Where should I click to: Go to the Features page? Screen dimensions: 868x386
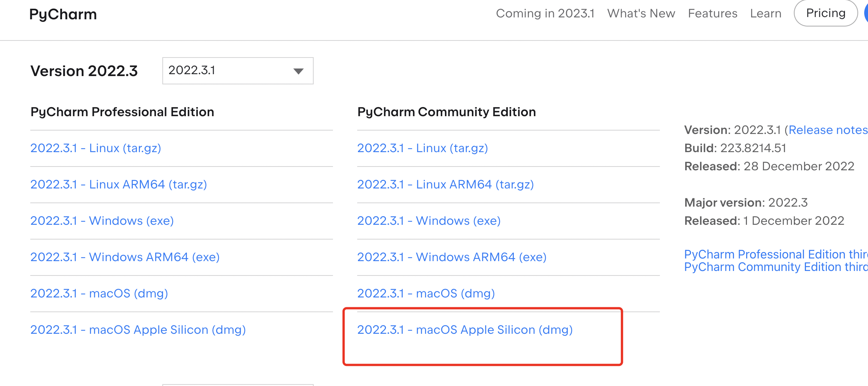[x=712, y=13]
